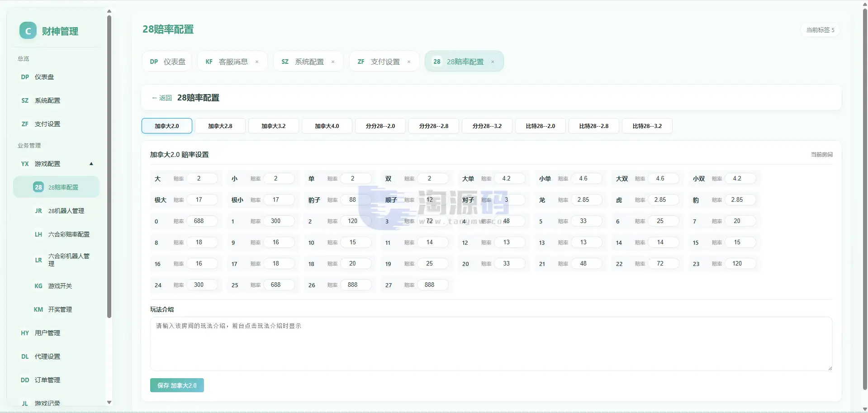Screen dimensions: 868x413
Task: Select the 加拿大4.0 room tab
Action: (x=327, y=126)
